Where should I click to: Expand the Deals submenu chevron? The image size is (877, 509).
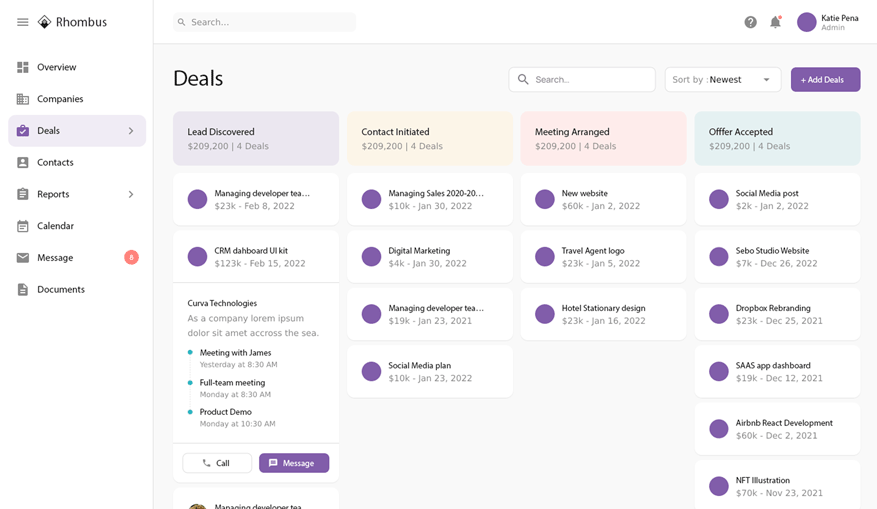[x=130, y=131]
